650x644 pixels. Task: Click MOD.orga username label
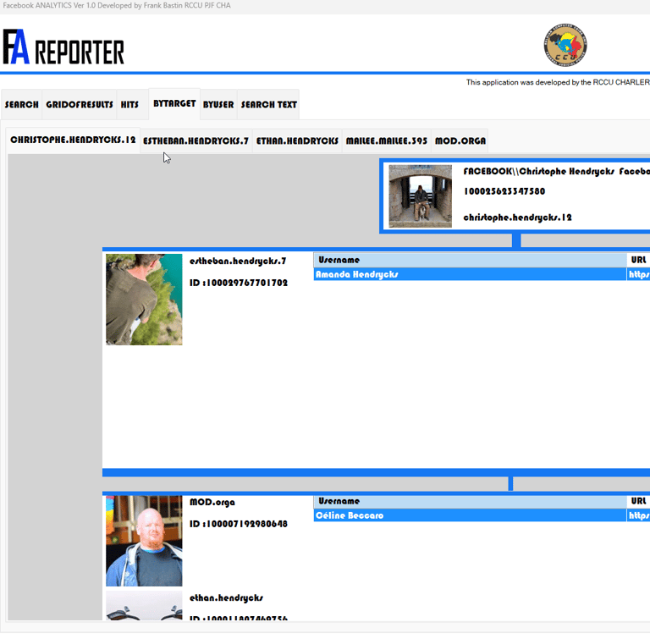tap(212, 503)
